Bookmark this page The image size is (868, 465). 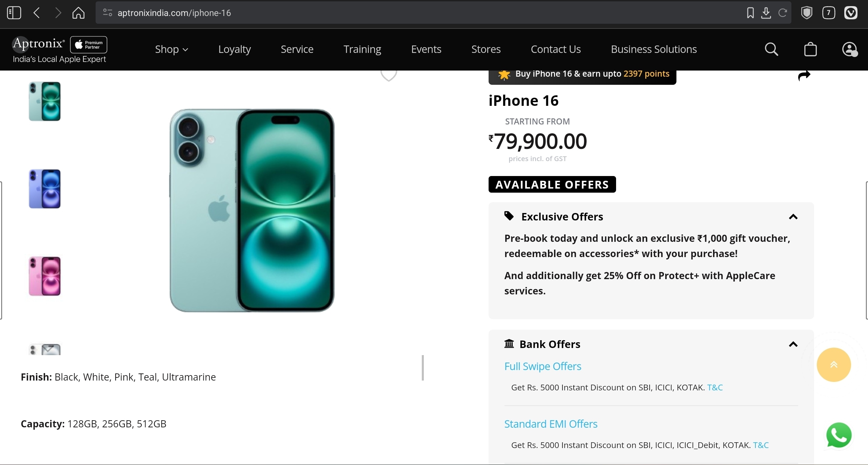coord(750,13)
